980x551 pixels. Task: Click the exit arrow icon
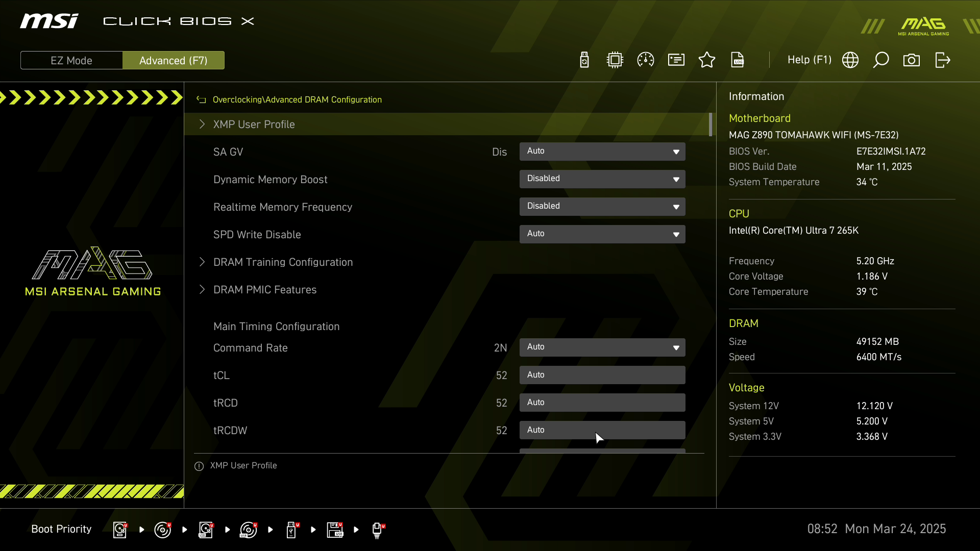942,60
